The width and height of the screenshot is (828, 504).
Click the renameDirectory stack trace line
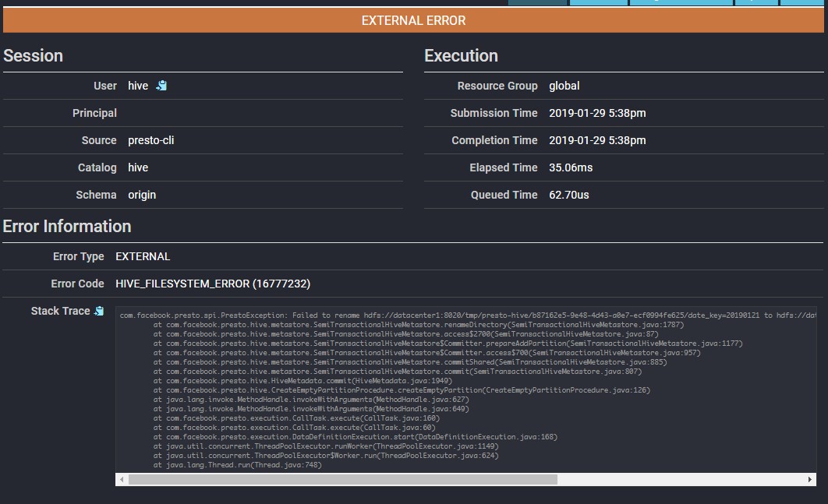tap(419, 325)
